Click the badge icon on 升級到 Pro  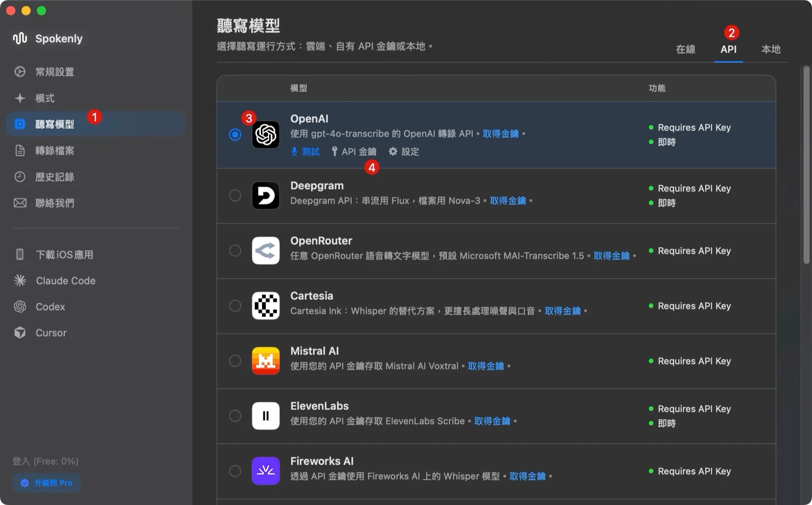click(x=25, y=483)
